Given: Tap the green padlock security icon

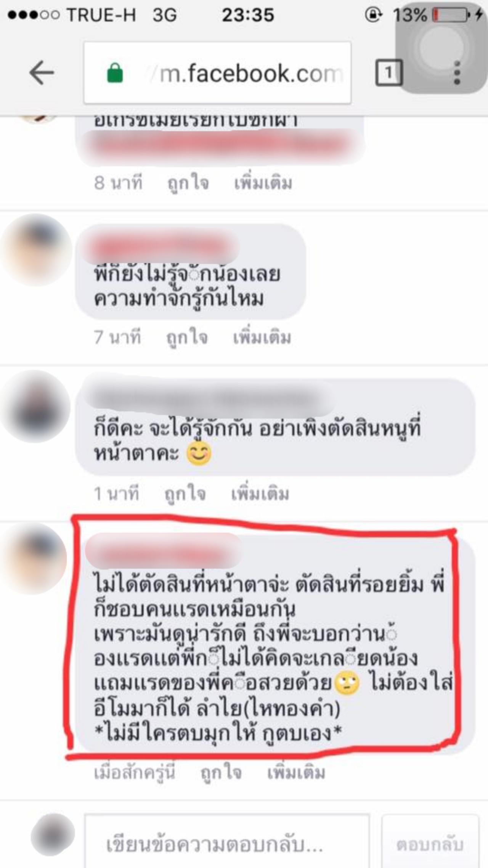Looking at the screenshot, I should [x=115, y=73].
